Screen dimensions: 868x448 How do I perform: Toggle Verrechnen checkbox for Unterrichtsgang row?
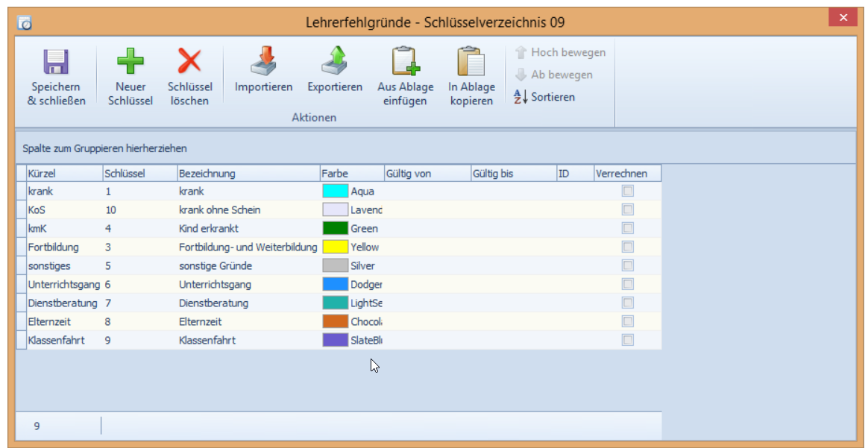[x=628, y=284]
